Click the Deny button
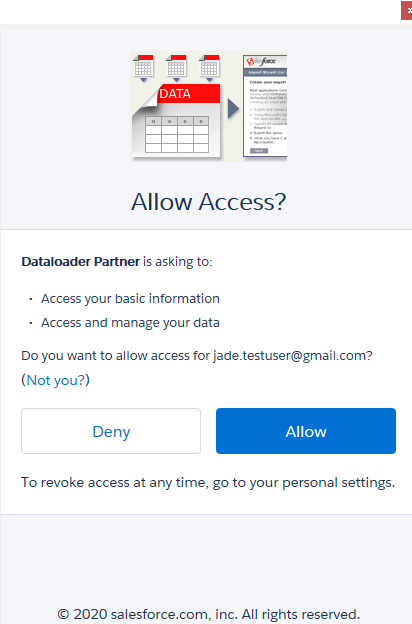Viewport: 412px width, 624px height. (x=111, y=431)
